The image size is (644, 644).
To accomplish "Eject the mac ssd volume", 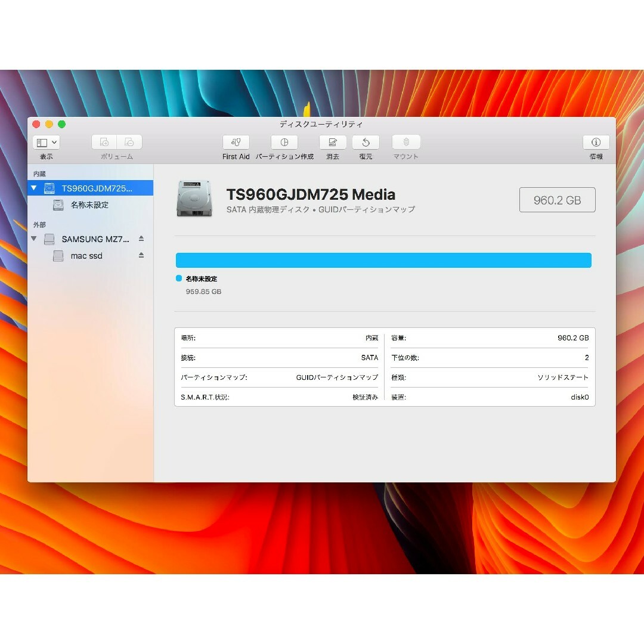I will click(141, 255).
